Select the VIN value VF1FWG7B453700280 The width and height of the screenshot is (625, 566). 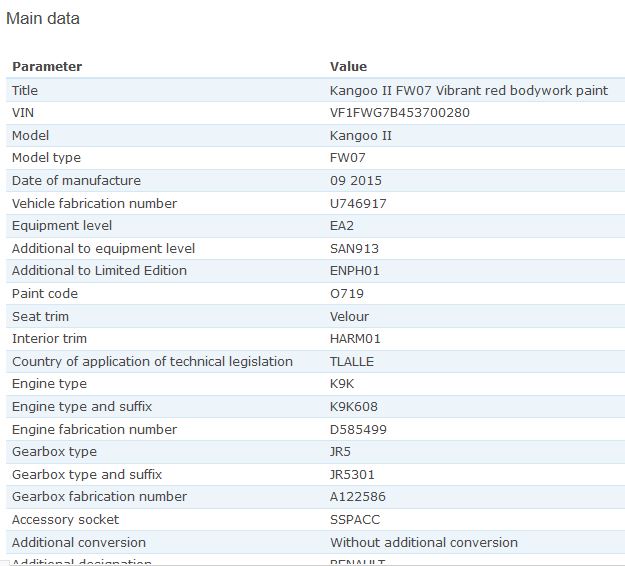399,113
